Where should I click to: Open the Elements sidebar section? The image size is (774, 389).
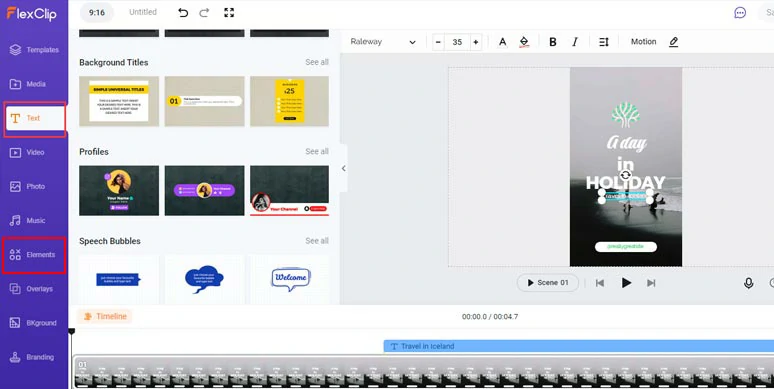tap(34, 255)
